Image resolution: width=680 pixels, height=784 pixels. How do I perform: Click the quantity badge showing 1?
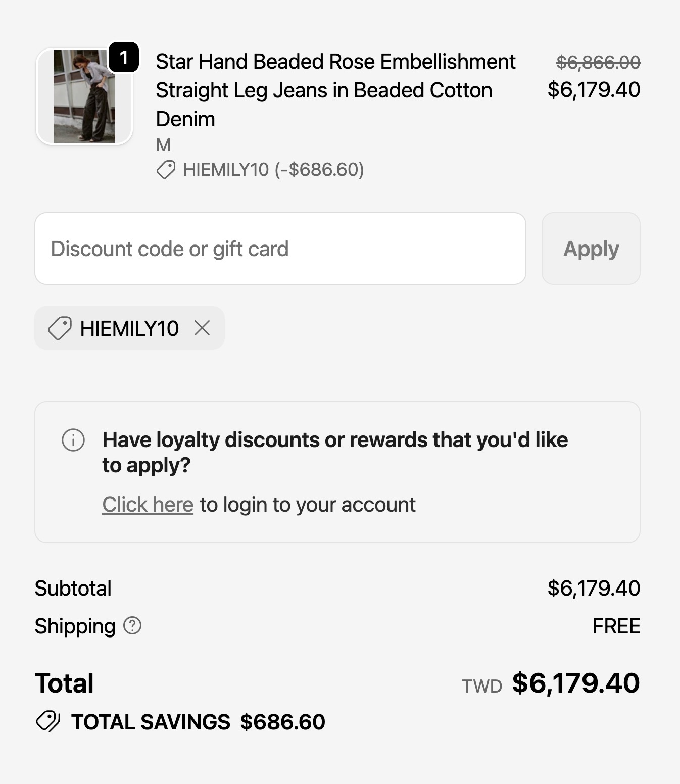click(124, 57)
